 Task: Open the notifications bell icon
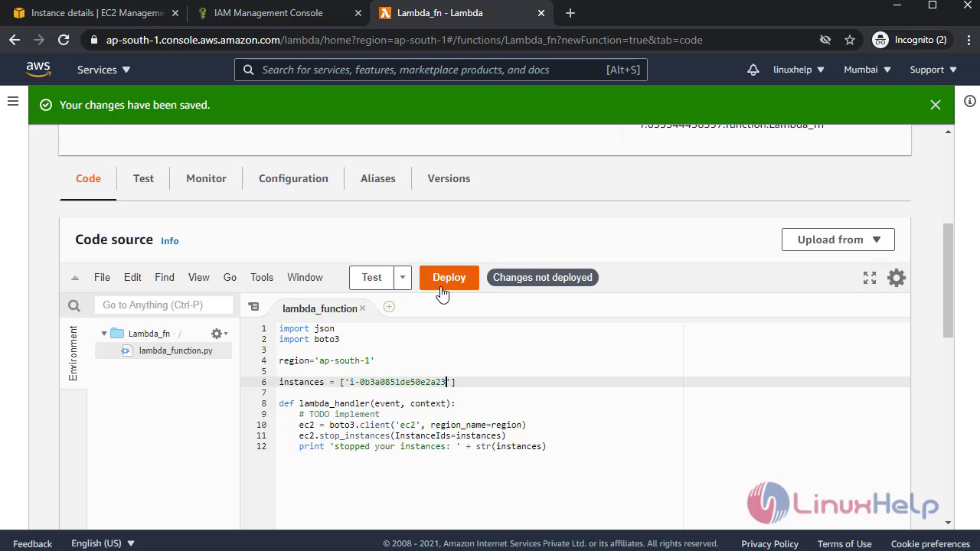pos(753,70)
